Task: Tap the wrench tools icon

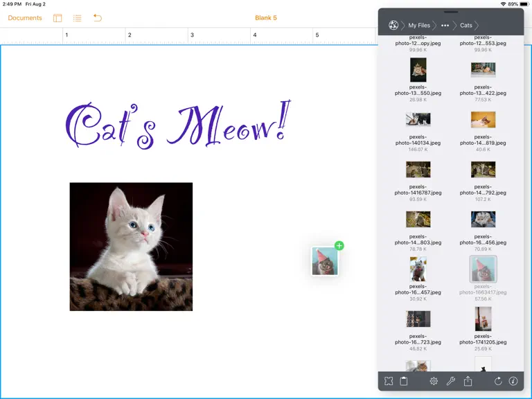Action: point(450,381)
